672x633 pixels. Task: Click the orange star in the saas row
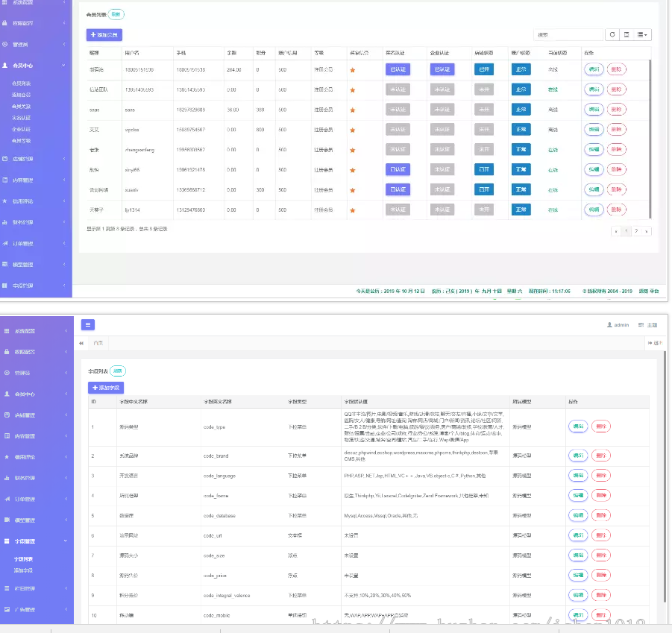point(352,110)
